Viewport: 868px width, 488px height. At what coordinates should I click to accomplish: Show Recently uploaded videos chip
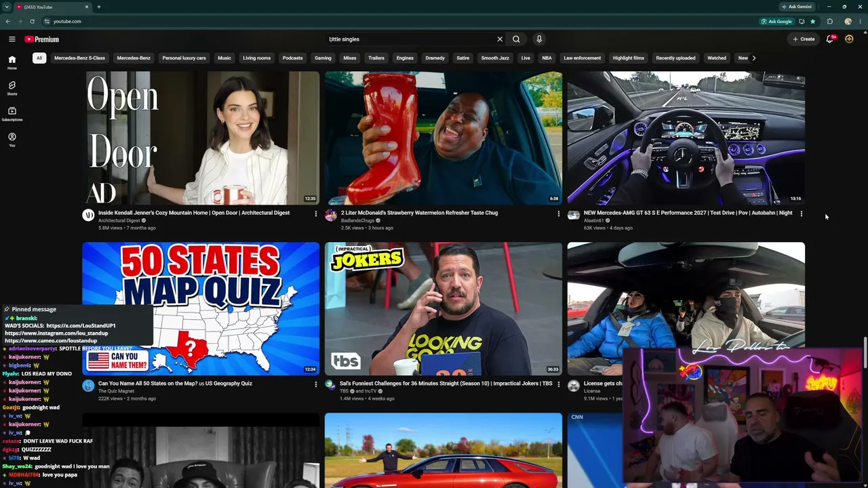point(675,58)
